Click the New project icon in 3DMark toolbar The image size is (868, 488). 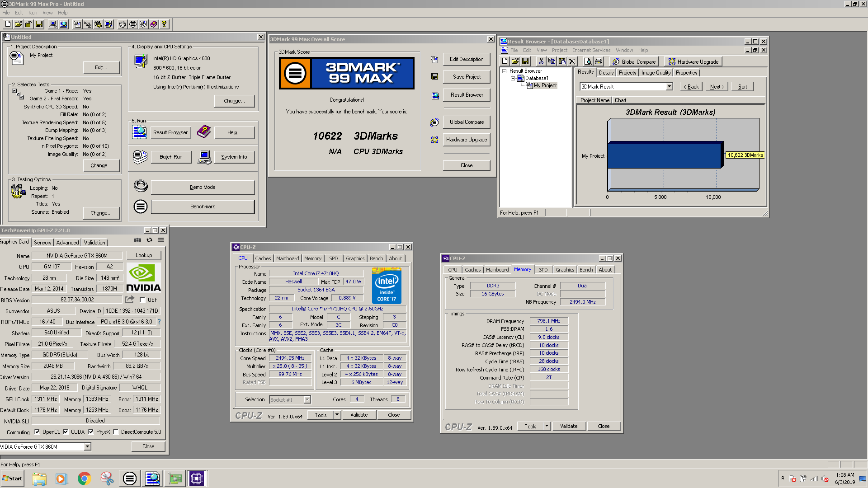coord(8,24)
